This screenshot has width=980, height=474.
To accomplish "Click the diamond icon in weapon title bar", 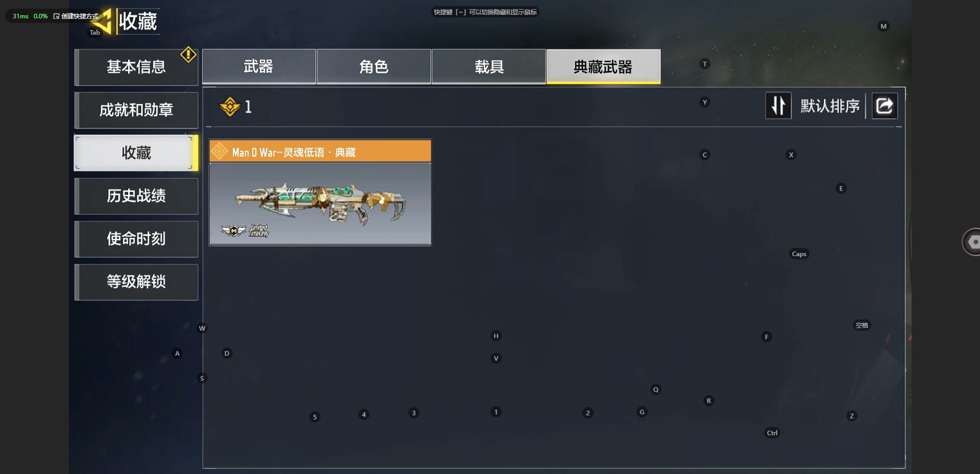I will 219,151.
